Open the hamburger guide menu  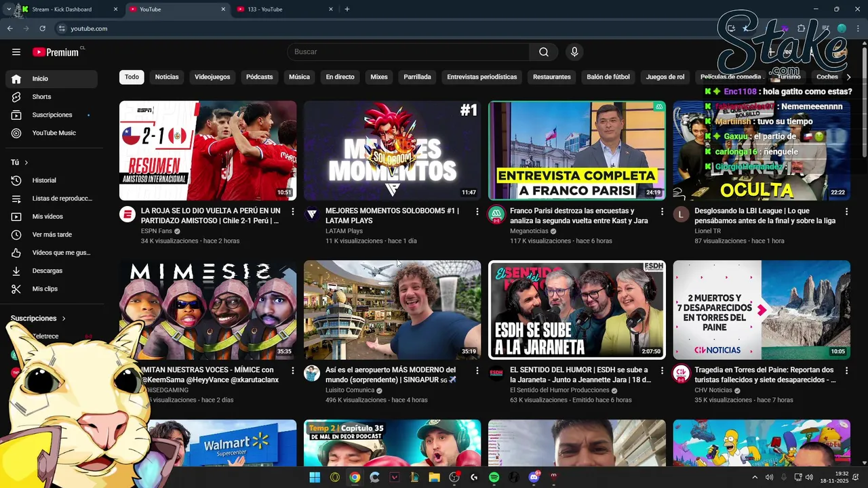tap(16, 52)
